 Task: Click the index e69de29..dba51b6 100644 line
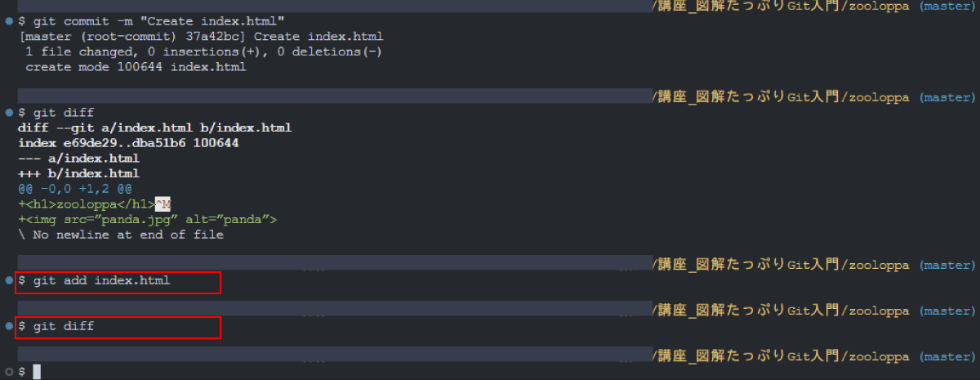(x=128, y=142)
